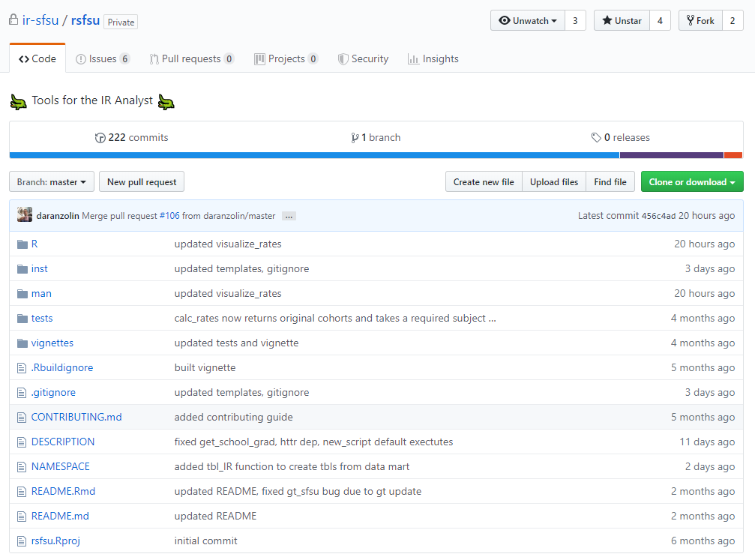View the watchers count 3
Viewport: 755px width, 560px height.
pos(575,21)
